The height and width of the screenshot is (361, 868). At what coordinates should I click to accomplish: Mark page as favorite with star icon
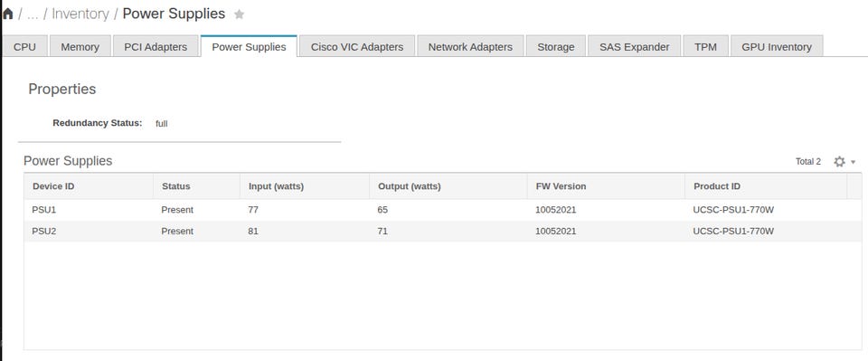(x=239, y=14)
